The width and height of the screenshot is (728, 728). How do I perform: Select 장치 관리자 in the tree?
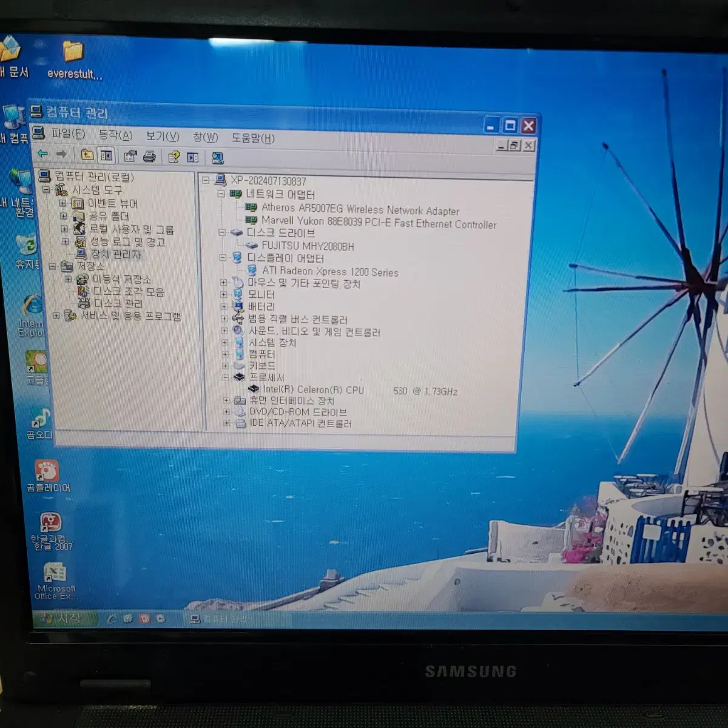(115, 254)
